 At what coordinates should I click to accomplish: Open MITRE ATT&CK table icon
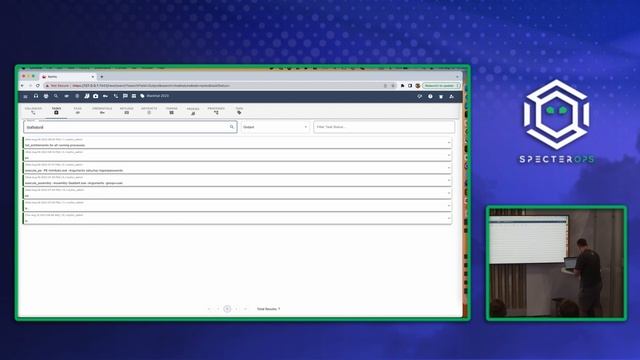[x=134, y=96]
